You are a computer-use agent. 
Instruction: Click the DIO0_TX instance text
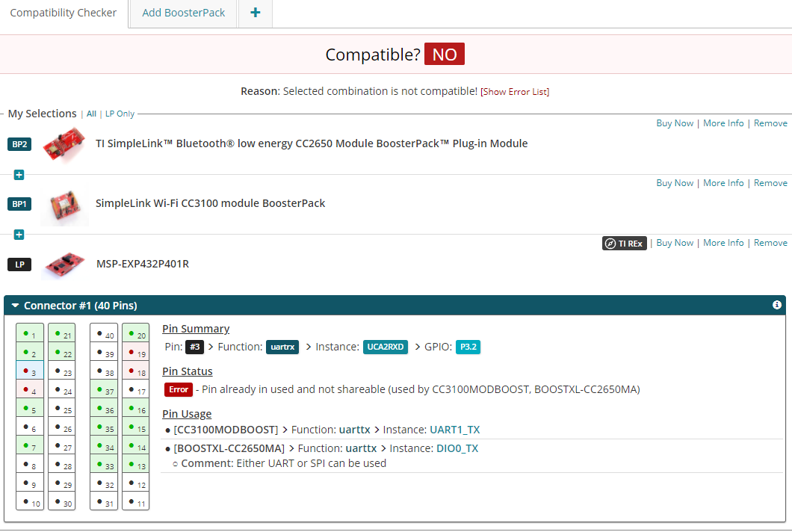(457, 448)
